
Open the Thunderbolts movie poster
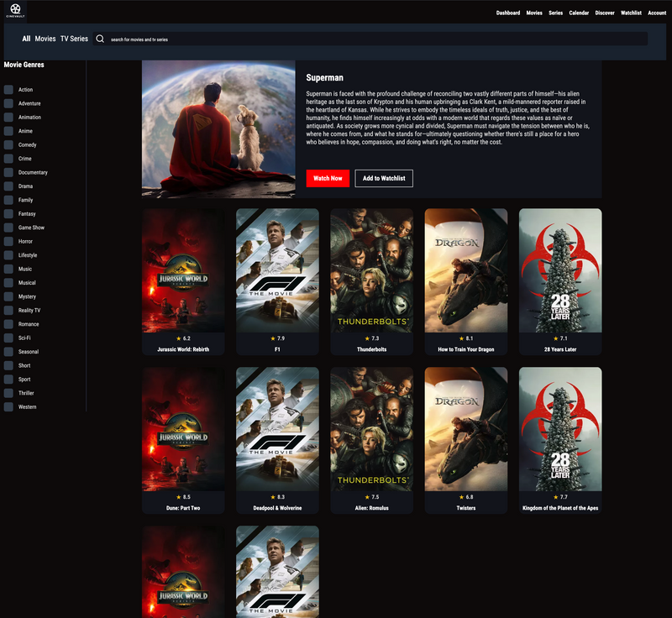[x=372, y=270]
